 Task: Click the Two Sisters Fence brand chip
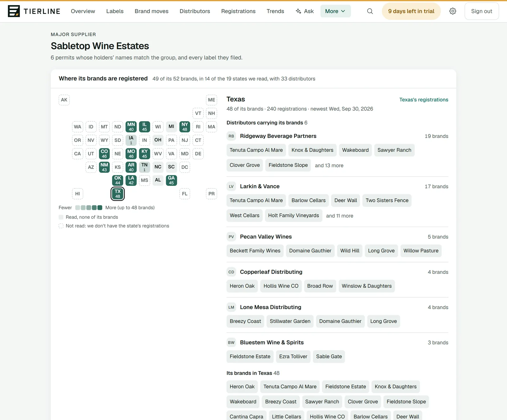[387, 201]
